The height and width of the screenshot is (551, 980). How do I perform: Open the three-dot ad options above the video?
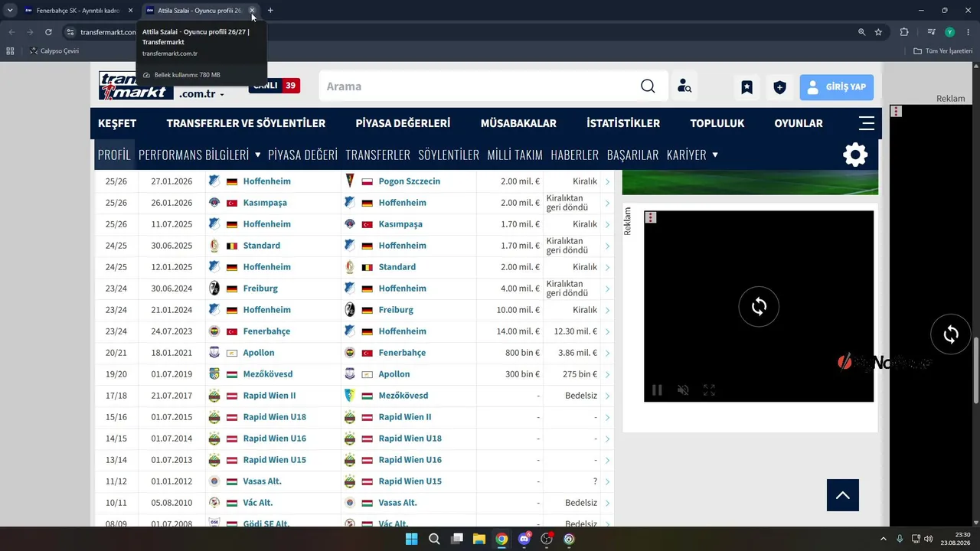tap(651, 217)
